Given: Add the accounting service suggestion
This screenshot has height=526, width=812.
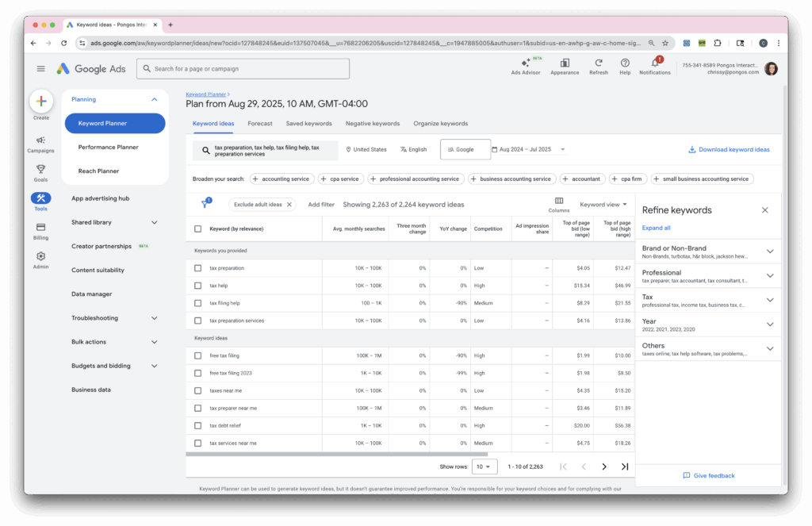Looking at the screenshot, I should (282, 179).
